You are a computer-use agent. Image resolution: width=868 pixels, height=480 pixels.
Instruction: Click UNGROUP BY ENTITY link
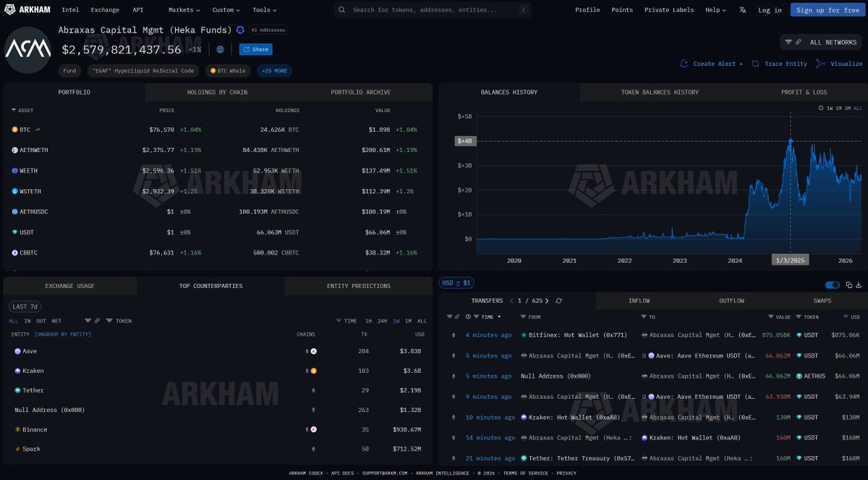click(x=63, y=334)
